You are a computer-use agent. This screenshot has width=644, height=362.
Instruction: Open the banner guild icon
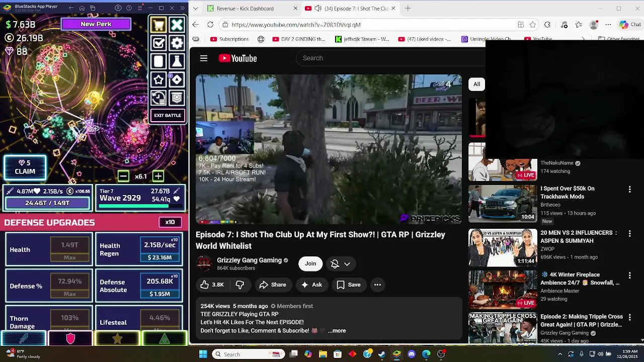(x=177, y=98)
